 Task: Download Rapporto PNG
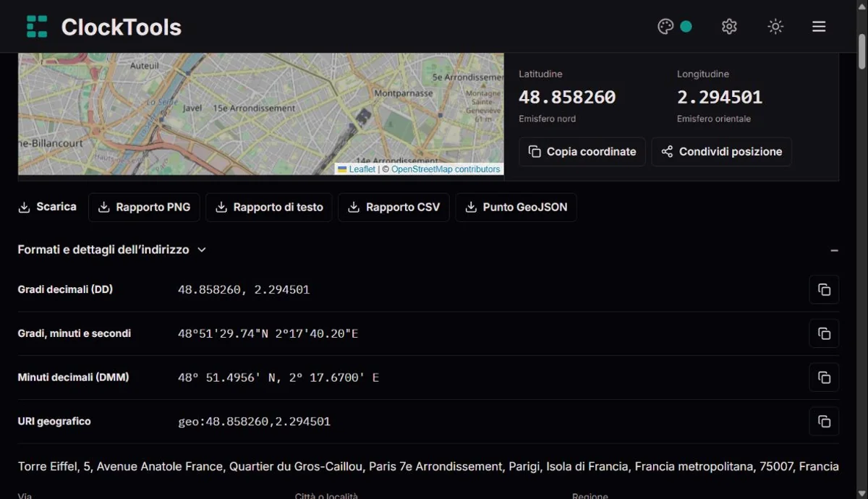point(144,207)
